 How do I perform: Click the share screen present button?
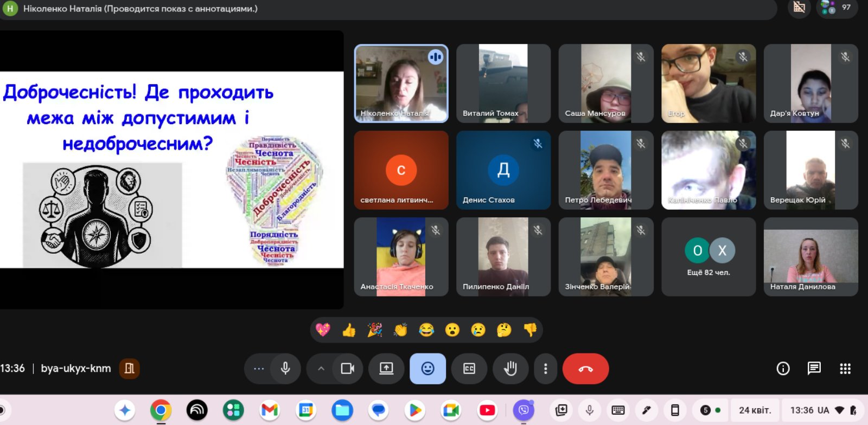click(x=386, y=369)
